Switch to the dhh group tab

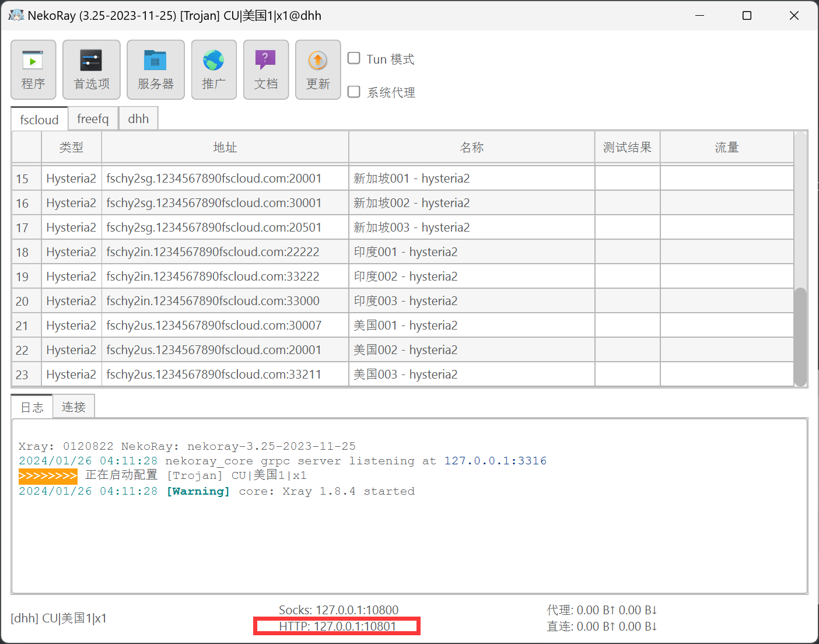pyautogui.click(x=138, y=118)
